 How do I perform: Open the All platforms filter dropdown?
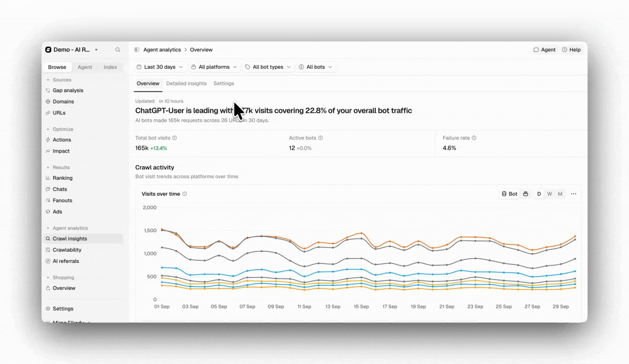pos(214,67)
